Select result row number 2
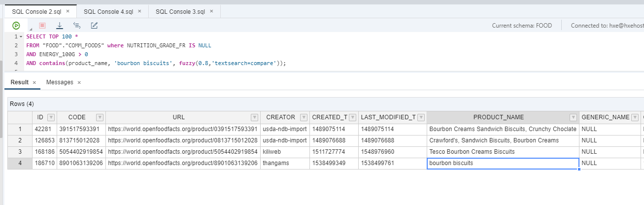 20,140
